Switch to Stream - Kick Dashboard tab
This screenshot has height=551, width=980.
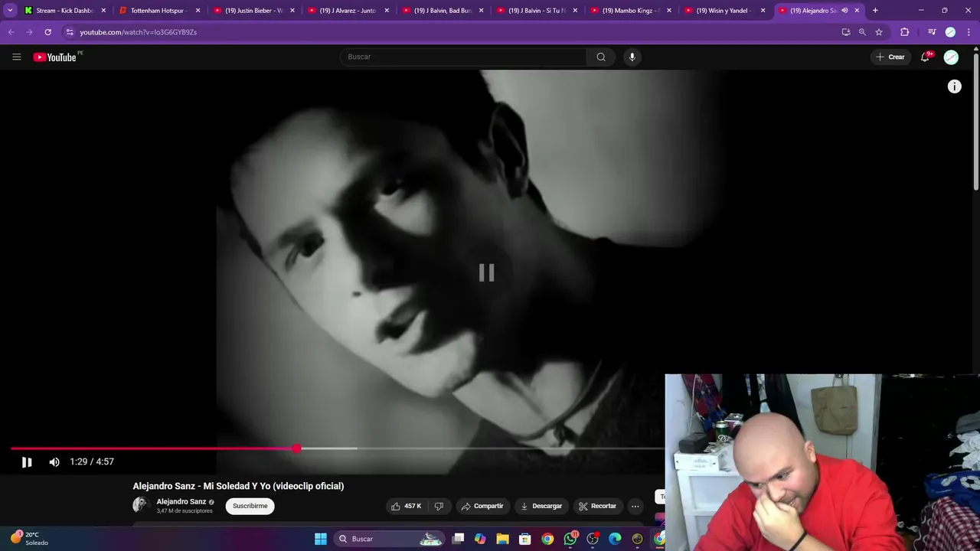64,11
